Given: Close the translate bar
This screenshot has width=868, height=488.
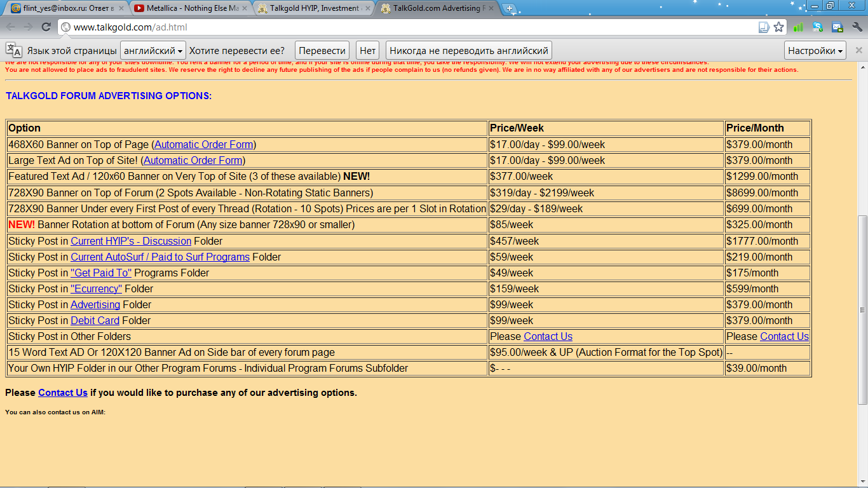Looking at the screenshot, I should tap(858, 50).
